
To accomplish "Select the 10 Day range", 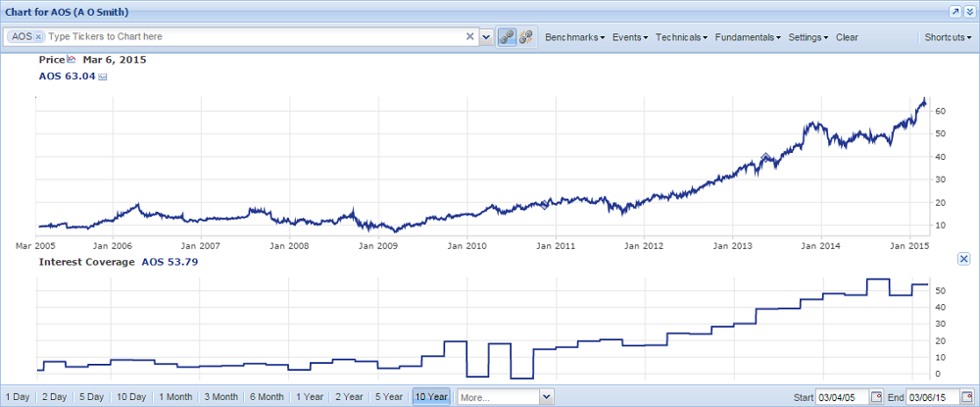I will 131,397.
